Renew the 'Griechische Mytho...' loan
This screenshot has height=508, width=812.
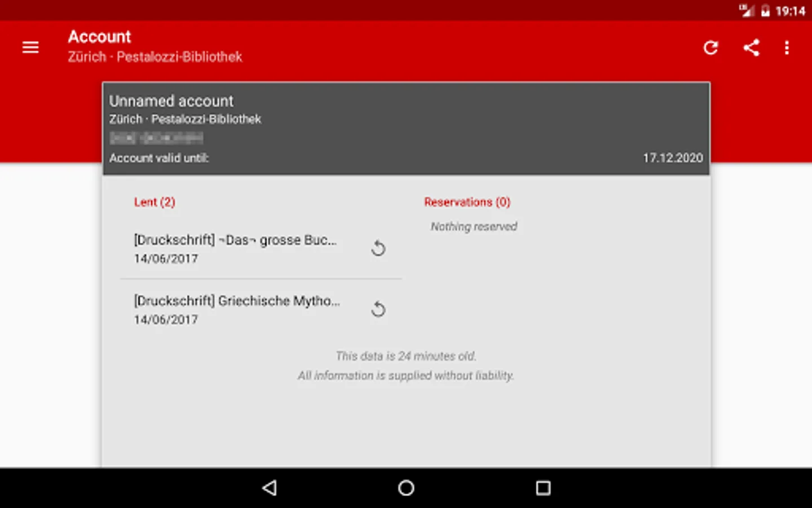point(378,309)
